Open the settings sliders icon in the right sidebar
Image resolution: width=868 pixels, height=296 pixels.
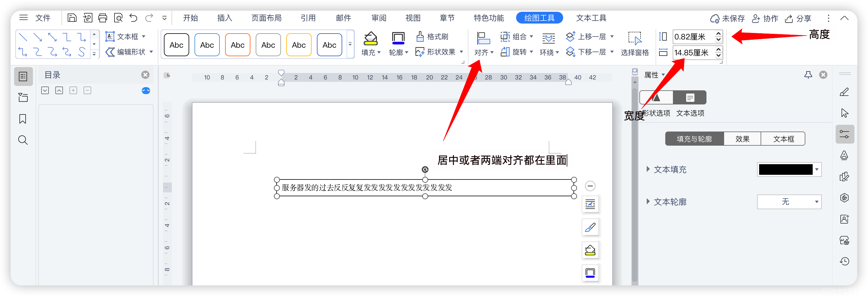tap(844, 134)
